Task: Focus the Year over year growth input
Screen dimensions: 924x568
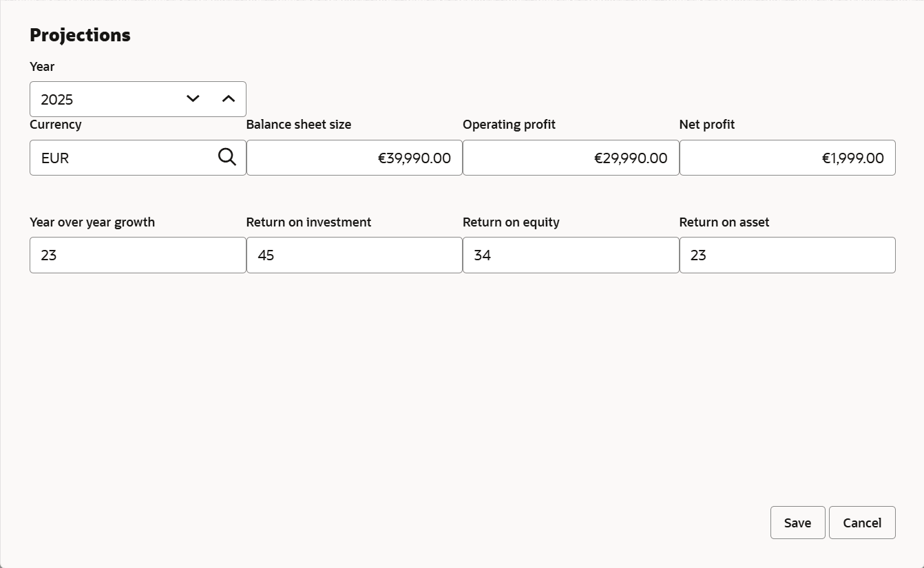Action: (138, 255)
